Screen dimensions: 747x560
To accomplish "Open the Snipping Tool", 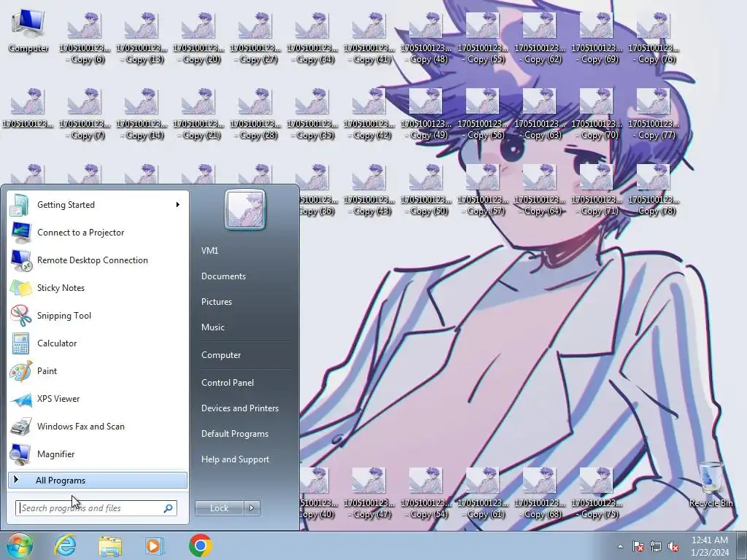I will click(x=98, y=315).
